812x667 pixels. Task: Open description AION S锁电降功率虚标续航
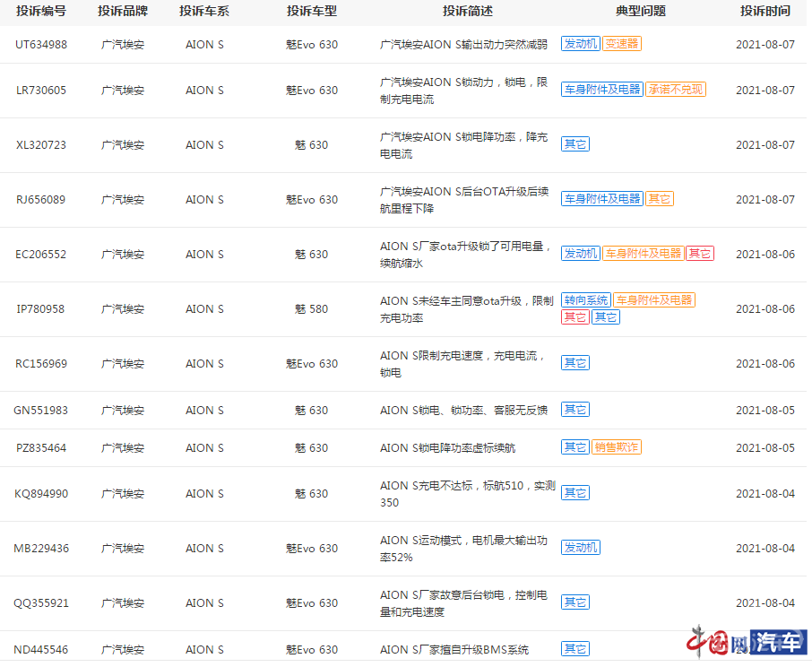pyautogui.click(x=447, y=448)
